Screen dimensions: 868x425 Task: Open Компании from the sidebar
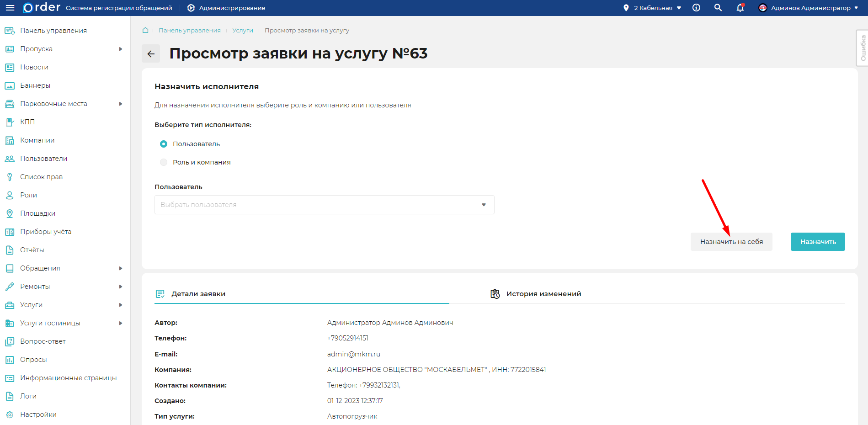[37, 140]
